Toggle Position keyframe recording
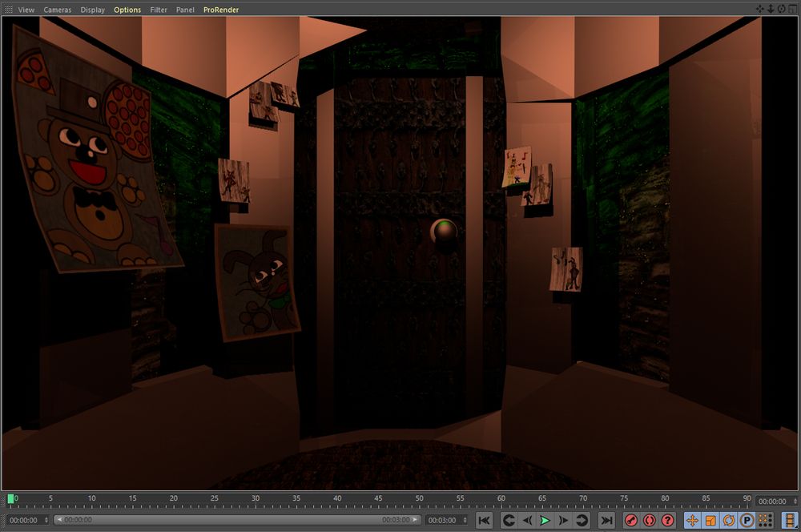 tap(692, 520)
